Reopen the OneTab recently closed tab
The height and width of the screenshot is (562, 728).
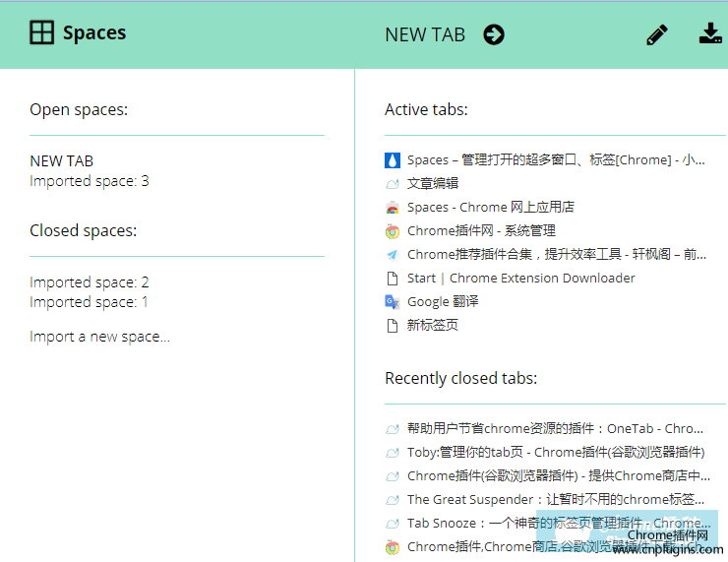(x=555, y=429)
